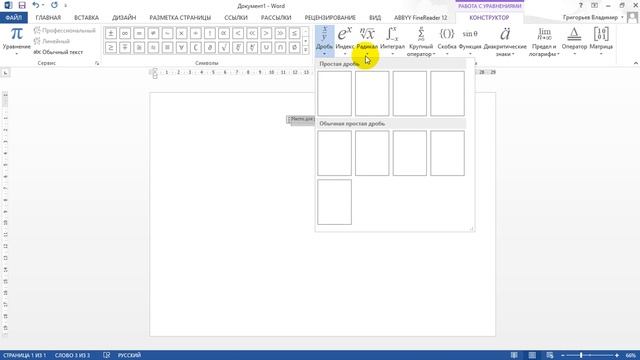Open Word help question mark
Screen dimensions: 640x360
[580, 5]
